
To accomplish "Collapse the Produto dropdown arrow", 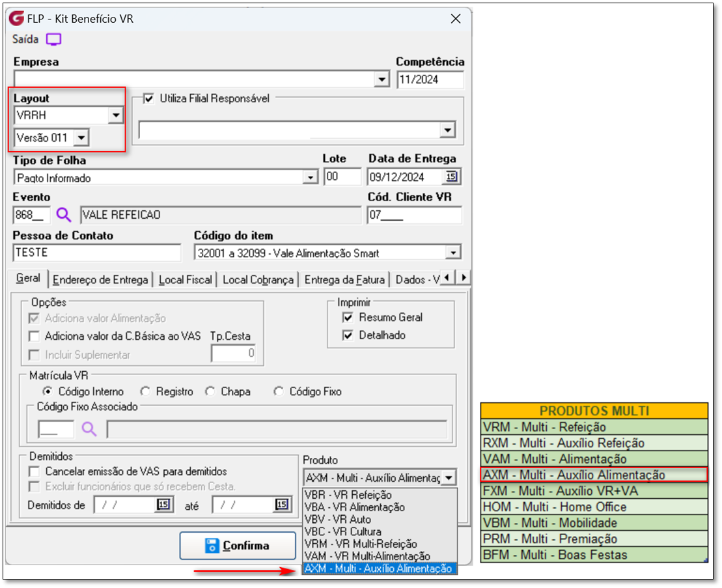I will pyautogui.click(x=449, y=477).
